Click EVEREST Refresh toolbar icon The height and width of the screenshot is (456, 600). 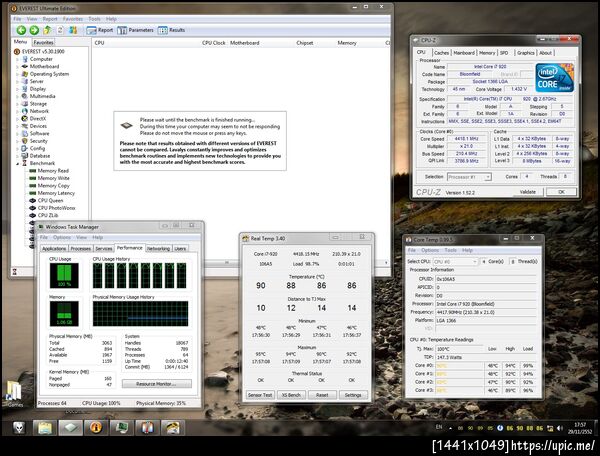[x=60, y=30]
